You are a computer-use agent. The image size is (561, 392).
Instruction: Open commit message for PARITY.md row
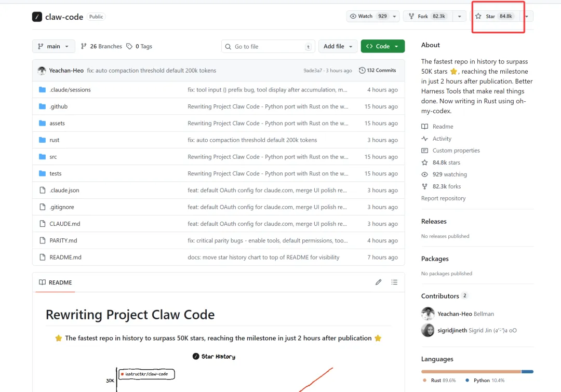[268, 240]
